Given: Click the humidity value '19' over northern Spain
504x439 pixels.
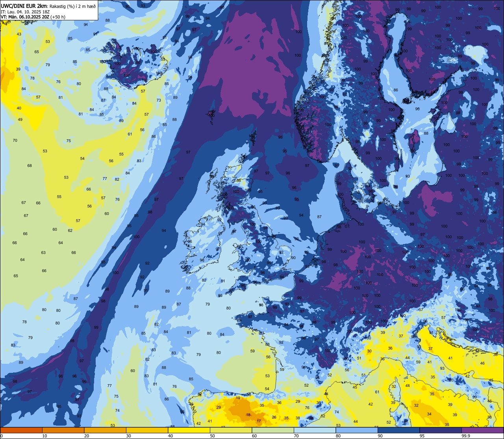Looking at the screenshot, I should coord(238,398).
